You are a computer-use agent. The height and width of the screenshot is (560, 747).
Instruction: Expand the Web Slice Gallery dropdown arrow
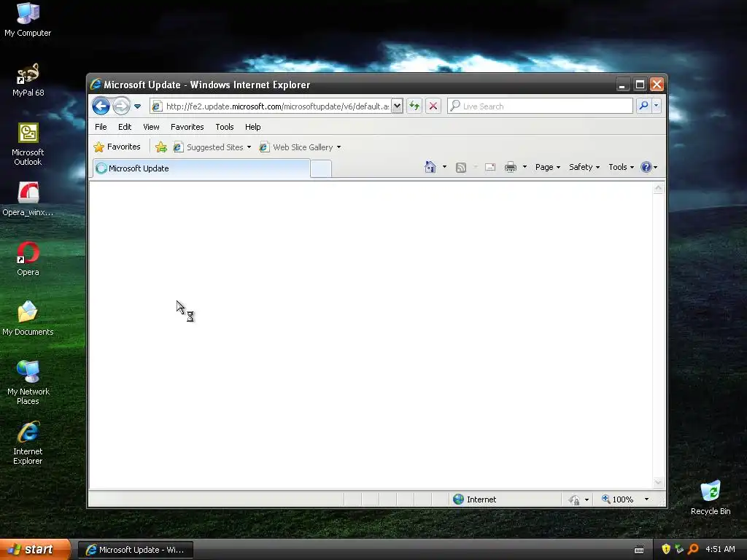(x=338, y=147)
